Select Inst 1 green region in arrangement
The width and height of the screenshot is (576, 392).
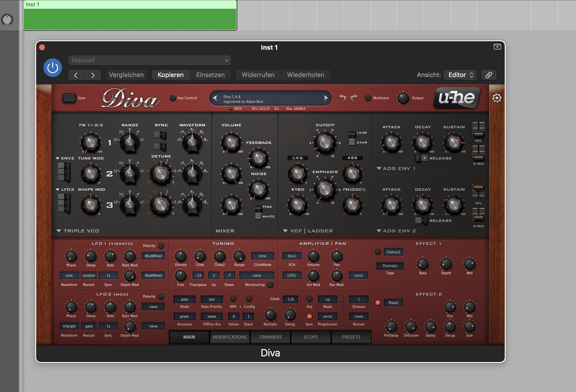[x=130, y=15]
